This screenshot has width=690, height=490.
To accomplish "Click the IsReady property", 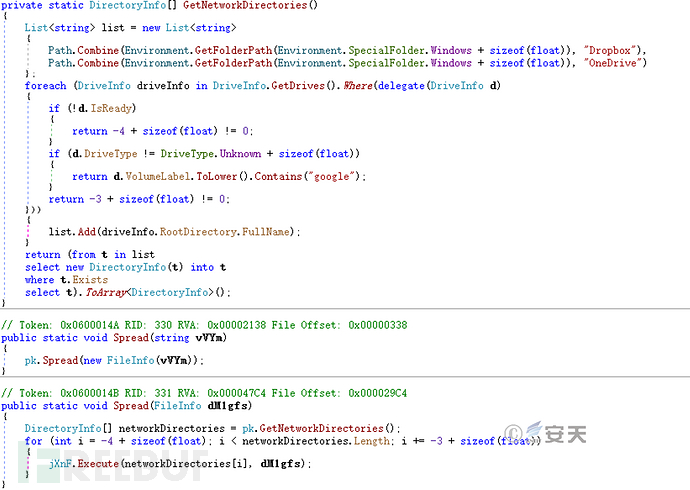I will tap(111, 108).
